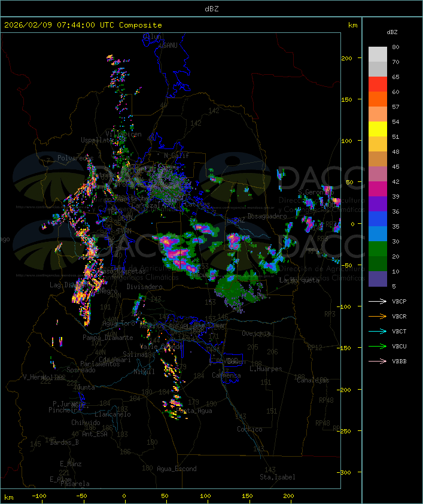Click the orange VBCR arrow symbol

pos(377,317)
